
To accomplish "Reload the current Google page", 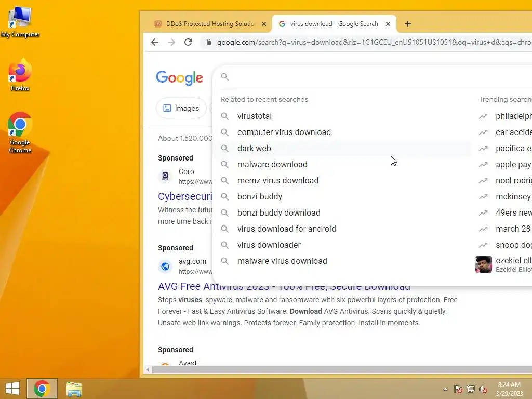I will [x=188, y=42].
